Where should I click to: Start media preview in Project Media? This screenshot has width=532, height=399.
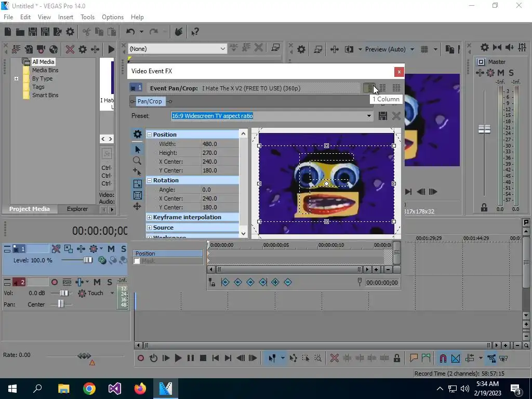(111, 49)
